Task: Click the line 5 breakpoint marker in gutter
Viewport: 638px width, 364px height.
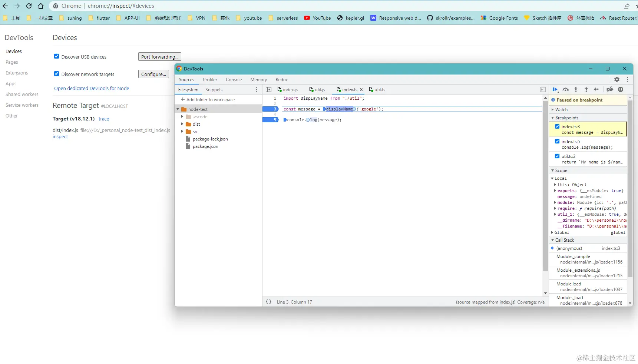Action: [x=271, y=120]
